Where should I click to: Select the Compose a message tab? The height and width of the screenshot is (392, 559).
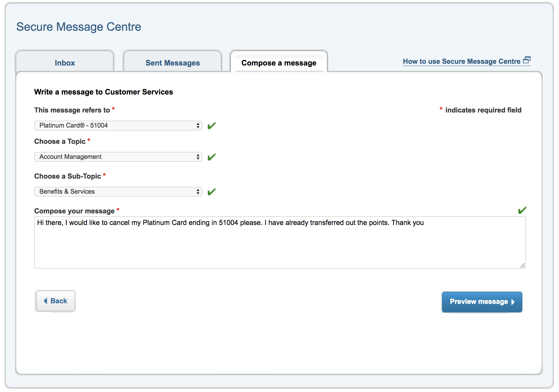279,63
